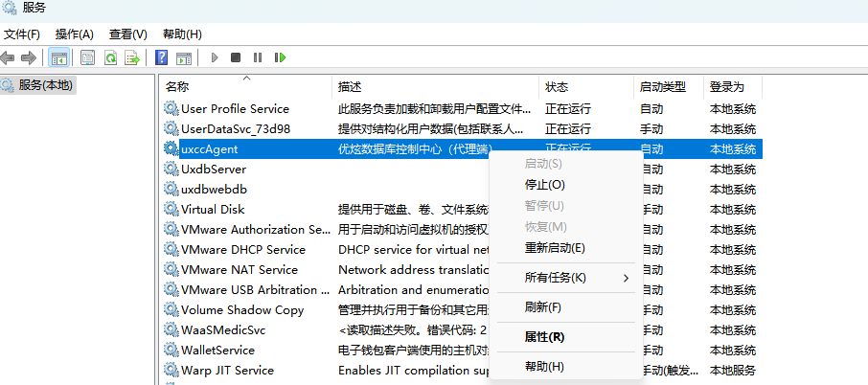
Task: Click the blue Help question mark icon
Action: 162,57
